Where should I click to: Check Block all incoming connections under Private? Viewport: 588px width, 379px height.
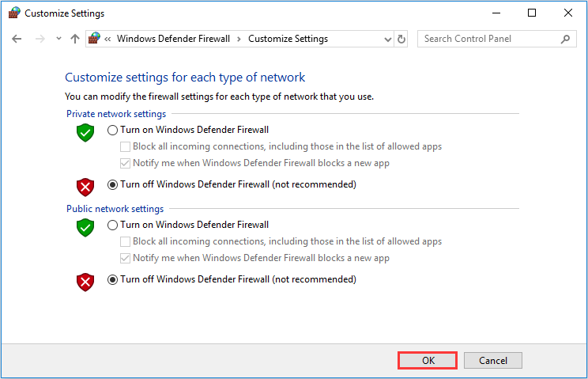point(125,146)
